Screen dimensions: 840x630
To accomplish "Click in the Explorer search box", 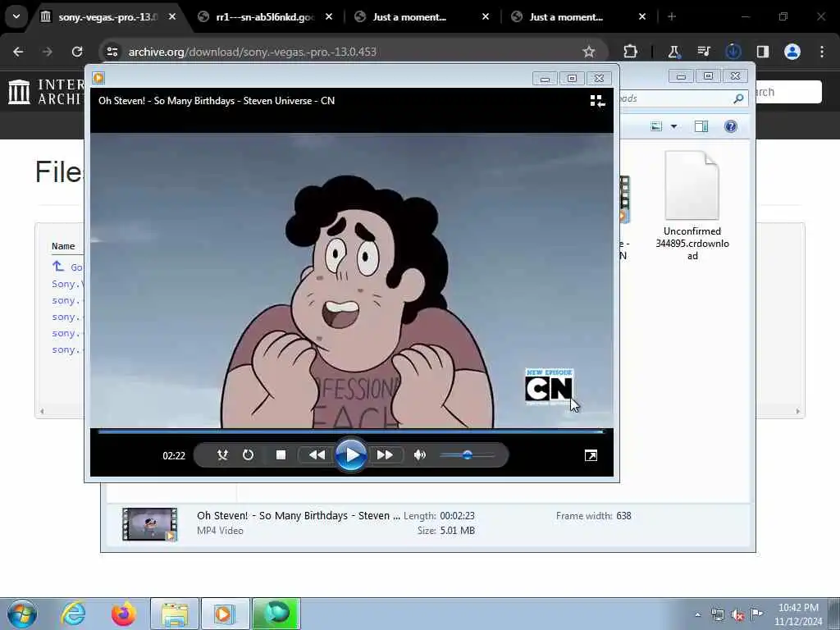I will pos(675,98).
